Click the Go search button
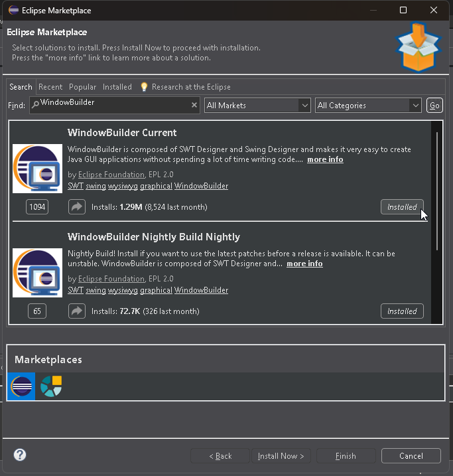The image size is (453, 476). 434,106
